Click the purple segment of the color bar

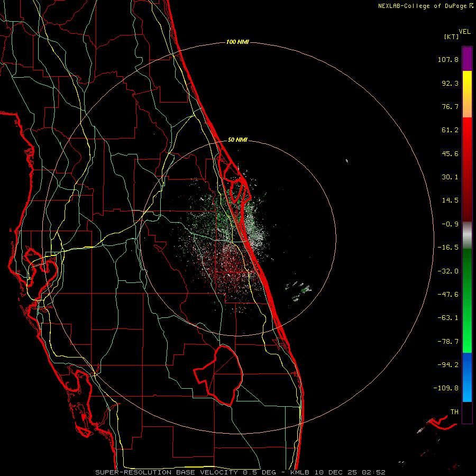coord(467,59)
